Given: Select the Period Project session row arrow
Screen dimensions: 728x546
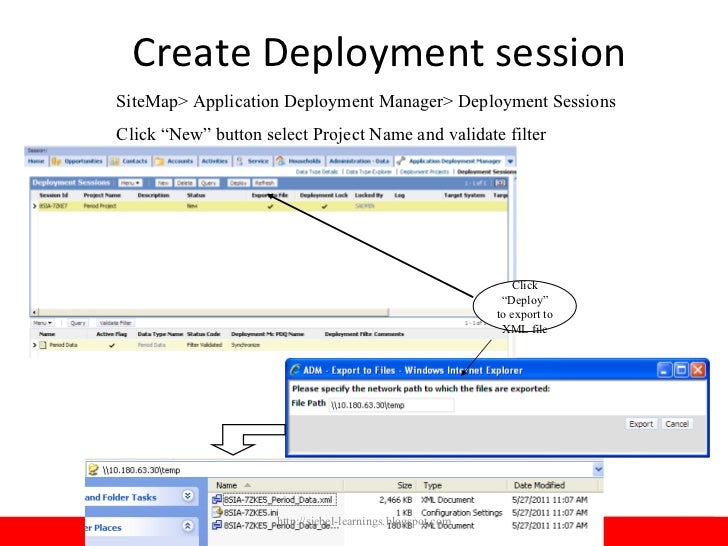Looking at the screenshot, I should (34, 206).
